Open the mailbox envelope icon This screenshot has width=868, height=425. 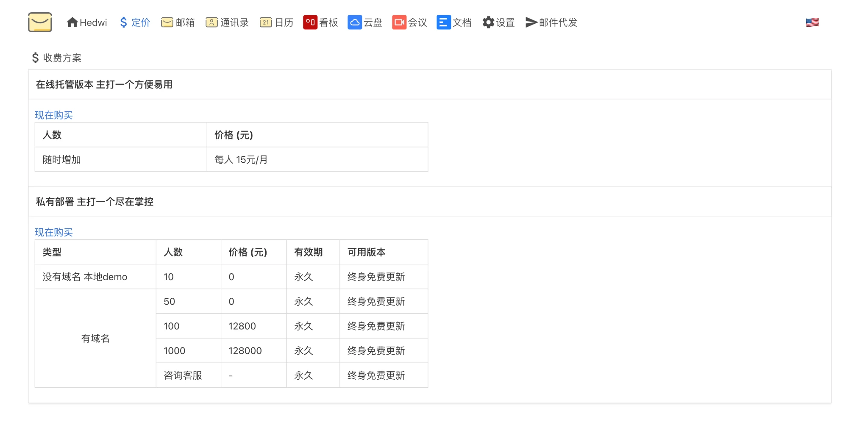pyautogui.click(x=167, y=22)
